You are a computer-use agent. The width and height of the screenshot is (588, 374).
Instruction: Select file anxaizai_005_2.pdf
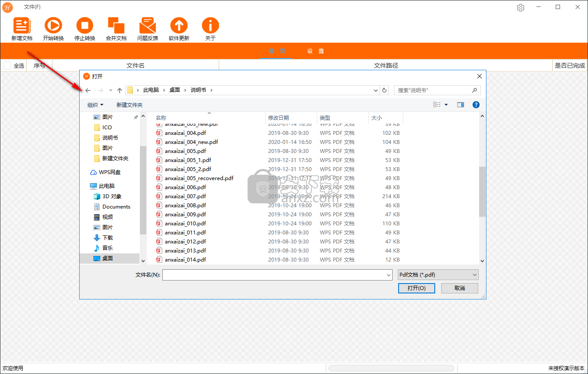[x=188, y=169]
